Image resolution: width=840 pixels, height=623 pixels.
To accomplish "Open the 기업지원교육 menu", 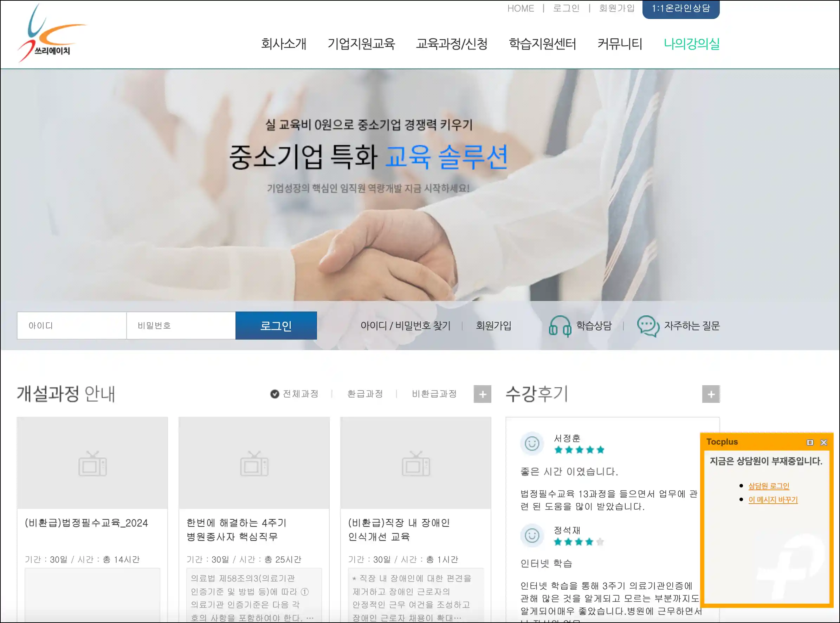I will tap(361, 44).
